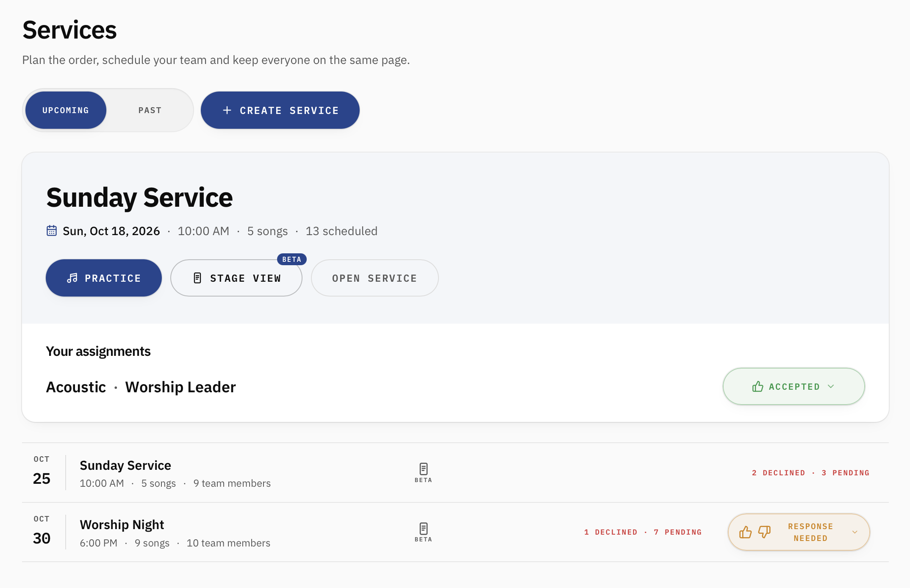Expand the Accepted status dropdown
The image size is (910, 588).
coord(793,386)
